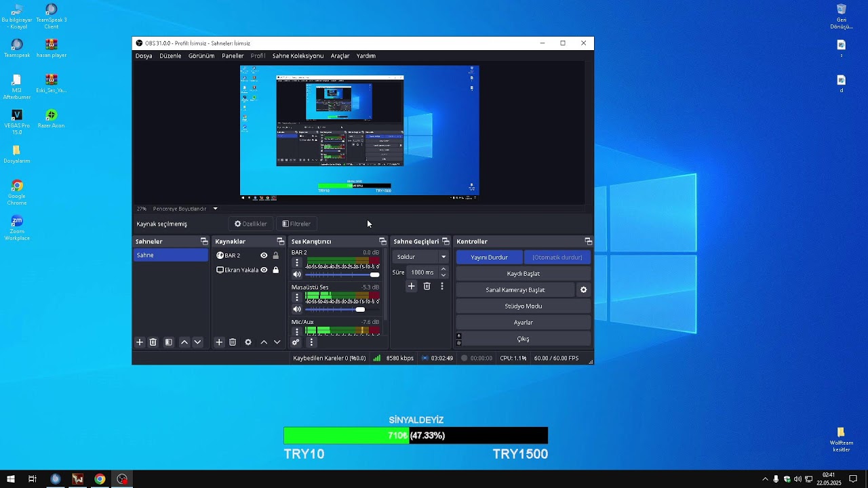Move source up arrow in Kaynaklar panel
The width and height of the screenshot is (868, 488).
click(264, 342)
